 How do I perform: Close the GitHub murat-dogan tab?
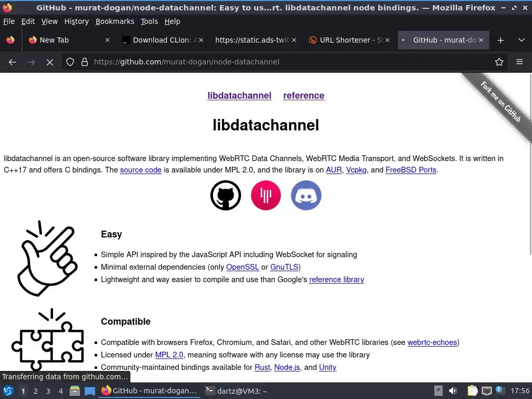[x=481, y=40]
